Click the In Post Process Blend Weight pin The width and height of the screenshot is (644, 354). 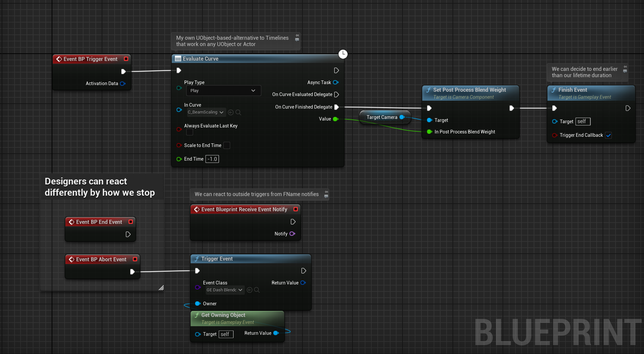tap(430, 132)
